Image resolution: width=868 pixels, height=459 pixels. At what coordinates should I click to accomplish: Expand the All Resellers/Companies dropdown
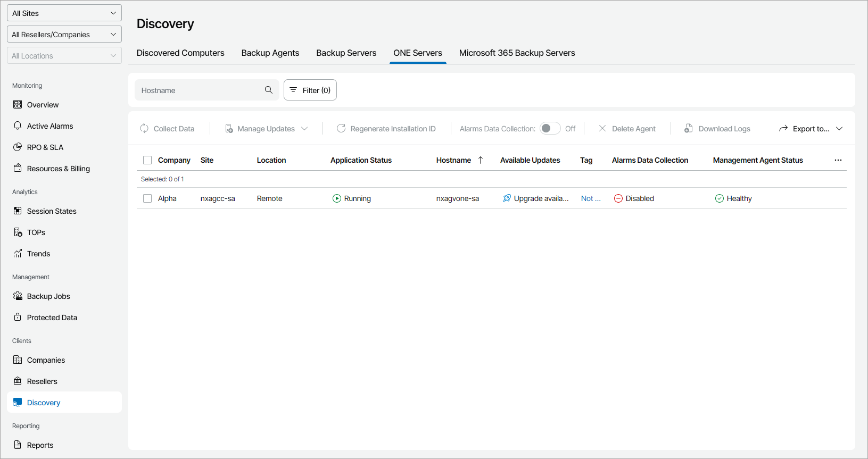64,35
